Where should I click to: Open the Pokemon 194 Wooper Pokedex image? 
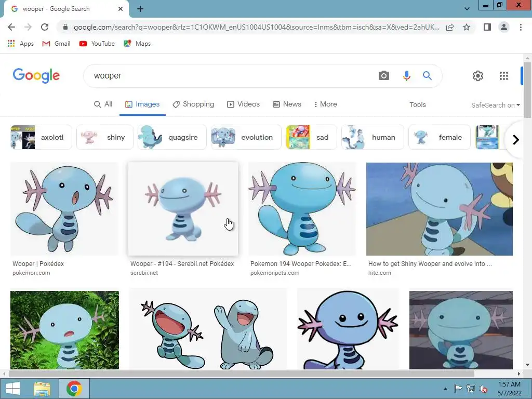point(302,209)
